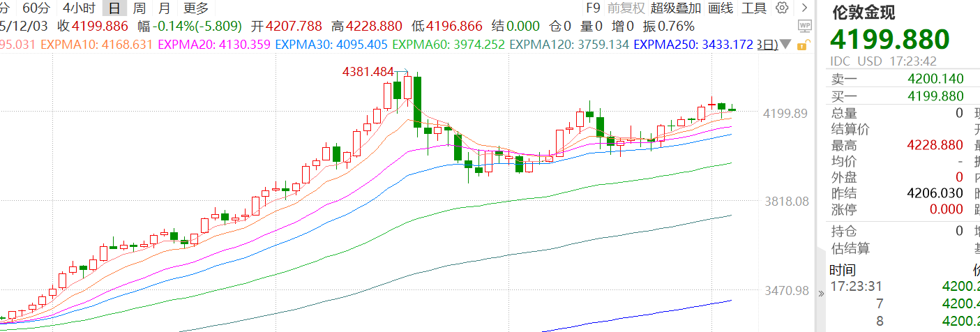Click the 4381.484 high price marker
Image resolution: width=980 pixels, height=332 pixels.
pos(368,72)
